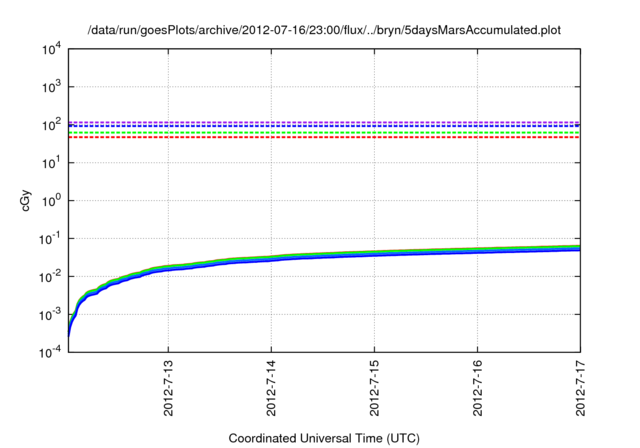Select the cGy y-axis label
The image size is (640, 448).
(x=25, y=200)
